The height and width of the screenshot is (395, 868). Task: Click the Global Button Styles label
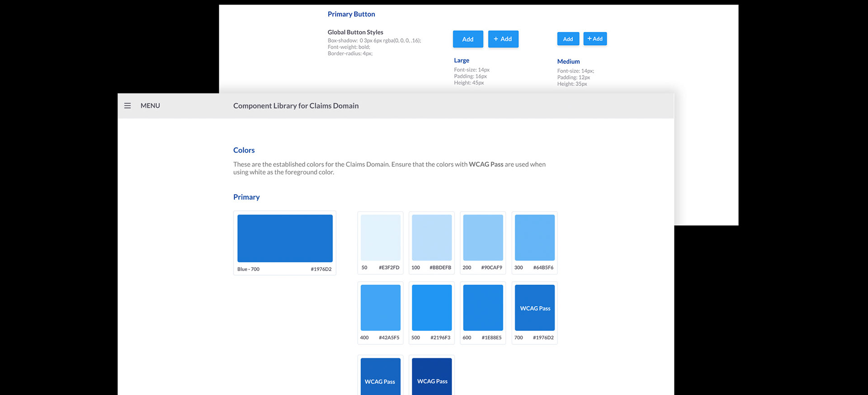(x=355, y=32)
